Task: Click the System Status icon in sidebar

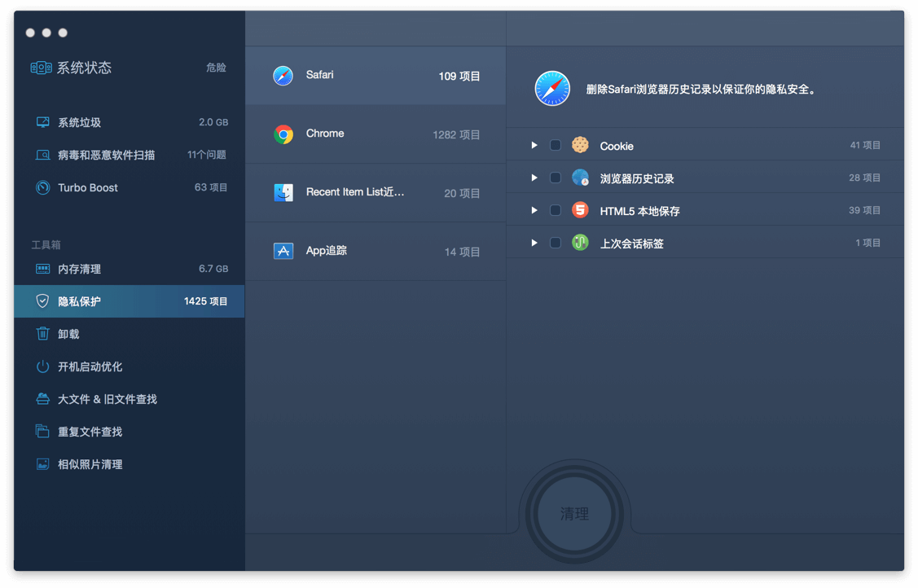Action: click(41, 68)
